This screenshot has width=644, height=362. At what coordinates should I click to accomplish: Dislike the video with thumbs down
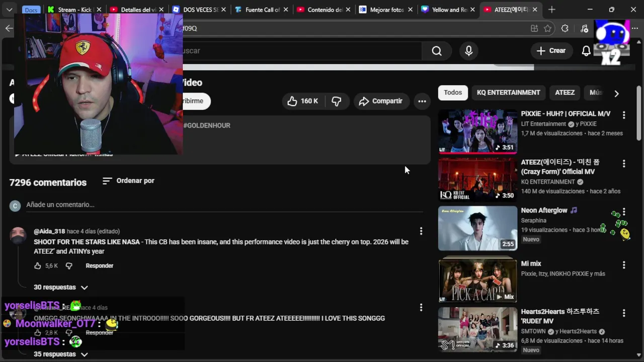[337, 101]
